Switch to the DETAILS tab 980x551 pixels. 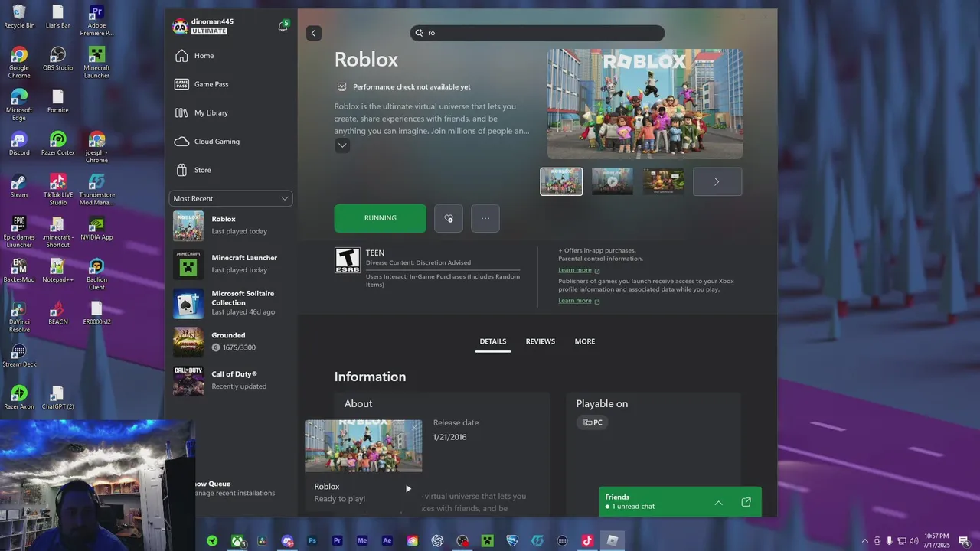coord(493,341)
